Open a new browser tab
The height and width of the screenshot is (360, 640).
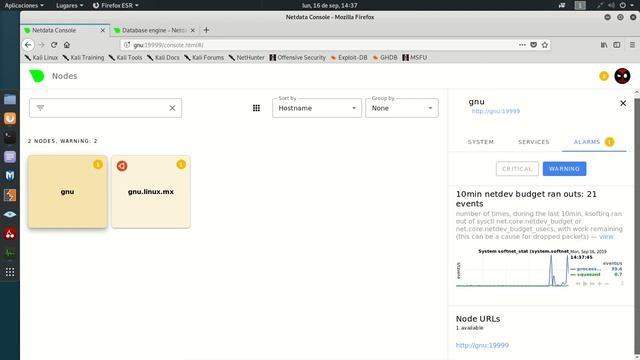tap(206, 30)
